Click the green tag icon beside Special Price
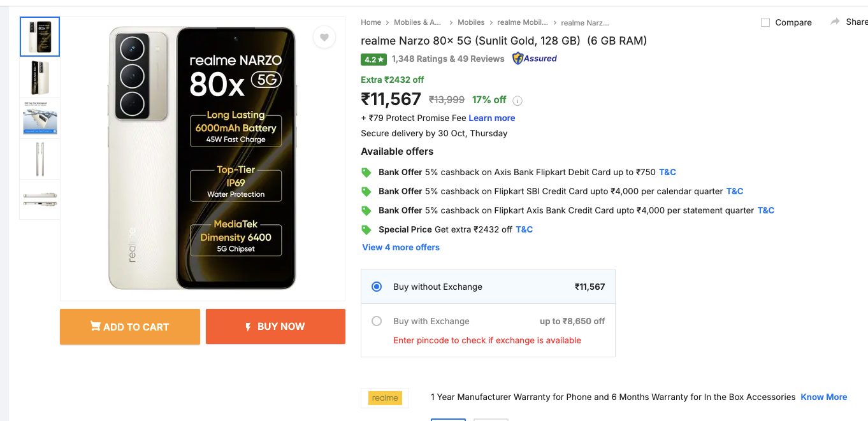Viewport: 868px width, 421px height. [366, 229]
